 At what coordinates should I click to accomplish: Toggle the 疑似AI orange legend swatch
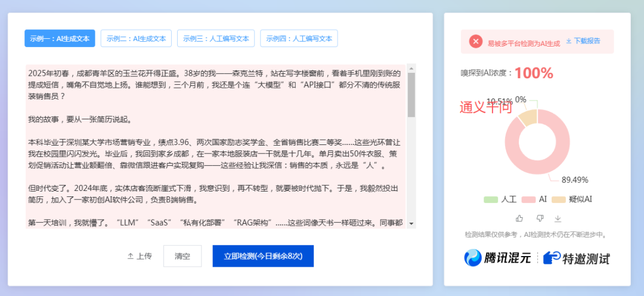coord(558,199)
